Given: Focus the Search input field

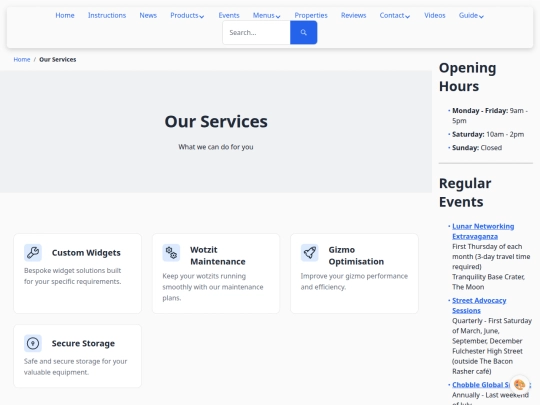Looking at the screenshot, I should [256, 32].
